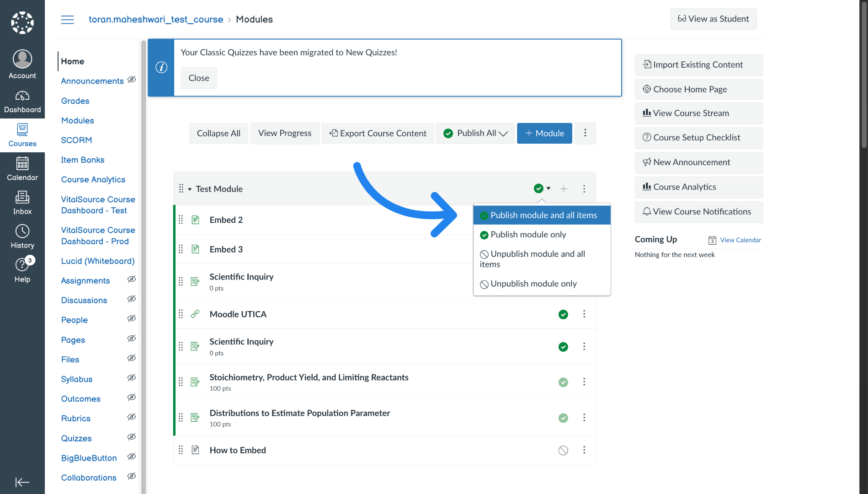Toggle the hamburger course menu icon
Screen dimensions: 868x494
coord(67,19)
